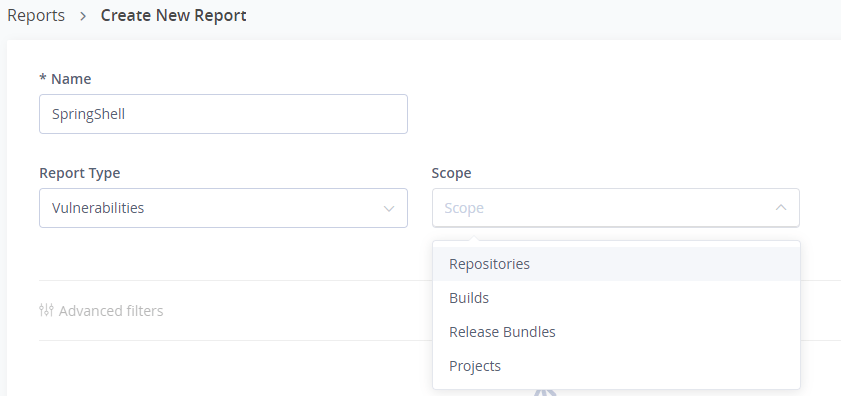The image size is (841, 396).
Task: Choose Release Bundles scope option
Action: pyautogui.click(x=616, y=332)
